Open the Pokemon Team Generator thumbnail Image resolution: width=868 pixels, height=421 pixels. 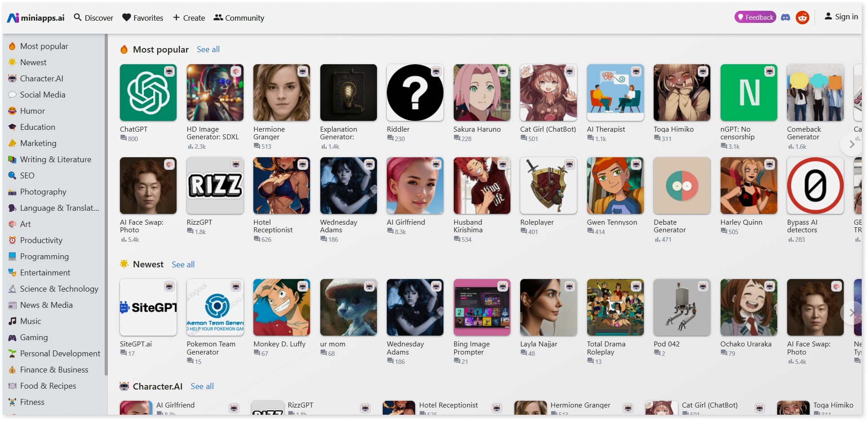tap(215, 307)
